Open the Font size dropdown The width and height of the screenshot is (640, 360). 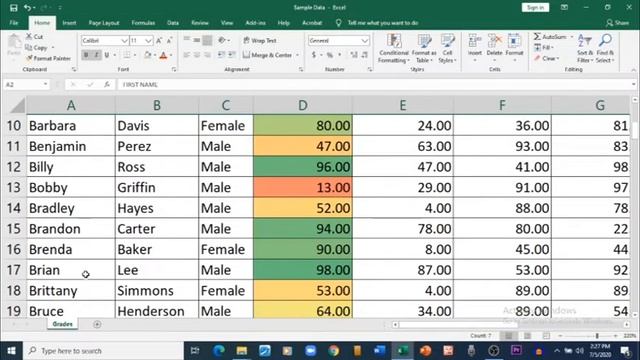click(x=148, y=40)
